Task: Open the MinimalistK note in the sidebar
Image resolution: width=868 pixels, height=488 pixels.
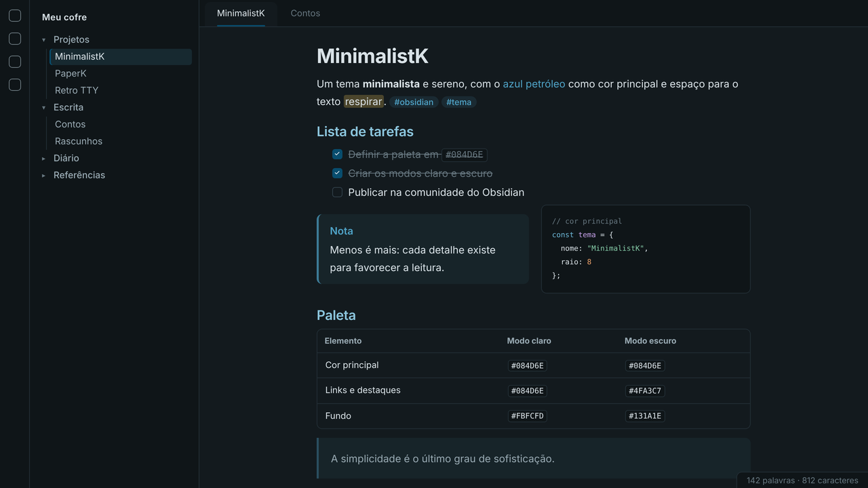Action: 121,57
